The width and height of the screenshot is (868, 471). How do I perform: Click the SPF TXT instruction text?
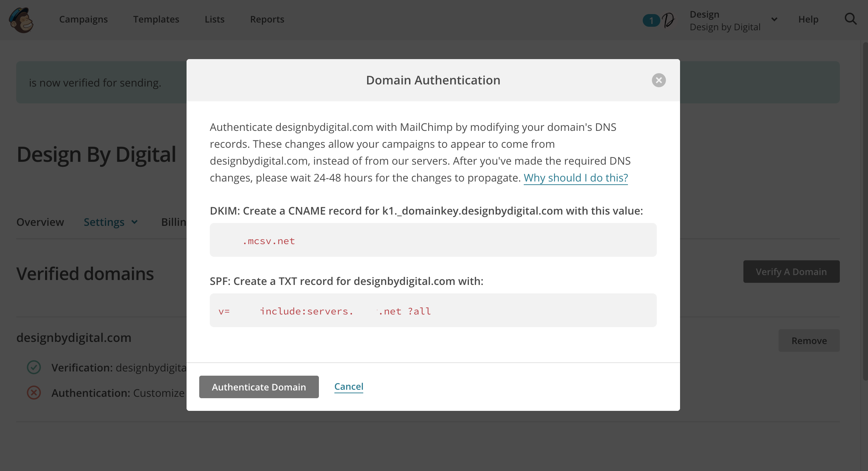[x=347, y=281]
